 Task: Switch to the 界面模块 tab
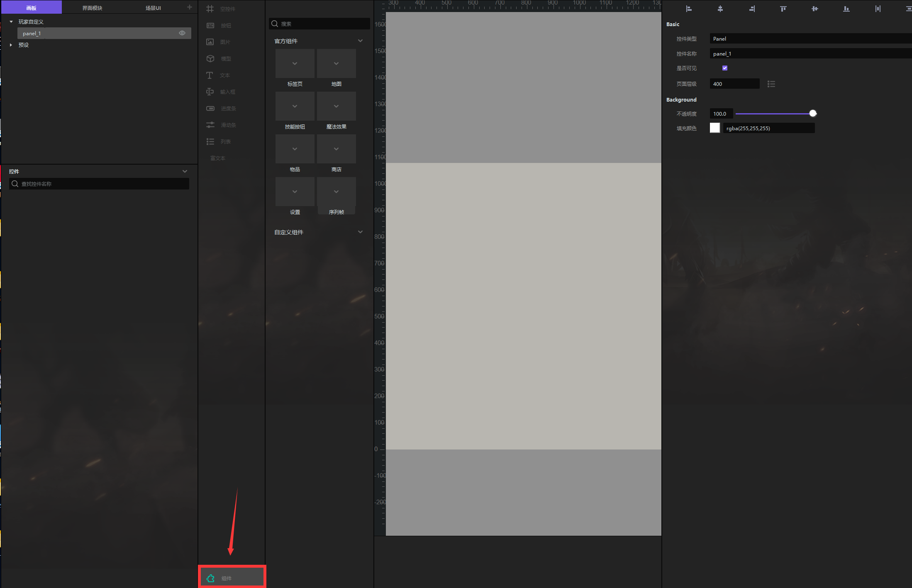(92, 7)
